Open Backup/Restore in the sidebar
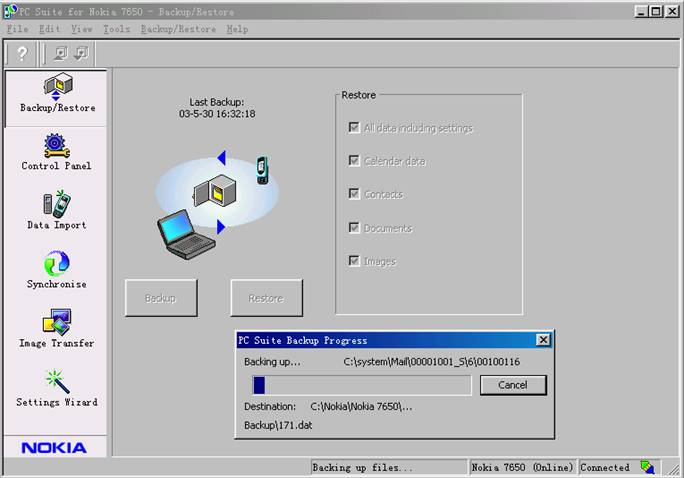The height and width of the screenshot is (478, 684). coord(57,93)
